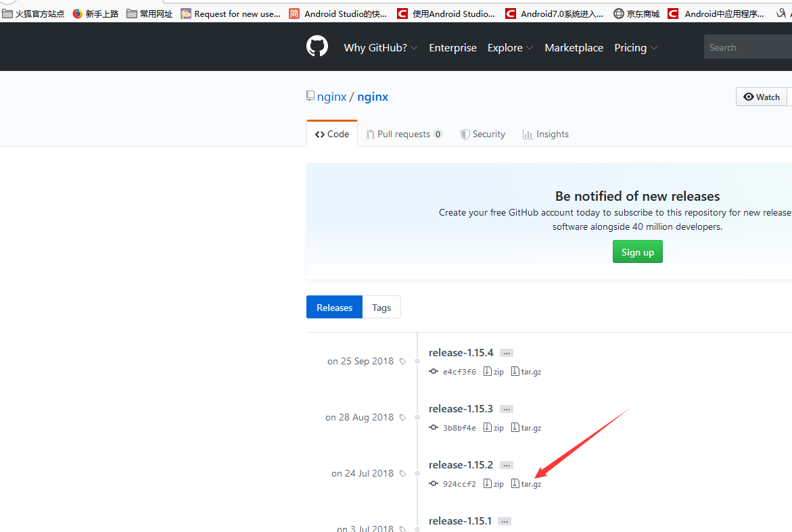Switch to the Code tab
Screen dimensions: 792x532
[x=332, y=134]
